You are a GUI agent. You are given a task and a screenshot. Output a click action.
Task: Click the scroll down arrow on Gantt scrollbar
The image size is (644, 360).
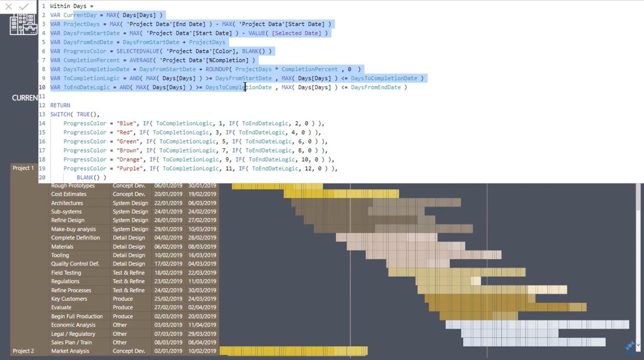pos(638,345)
